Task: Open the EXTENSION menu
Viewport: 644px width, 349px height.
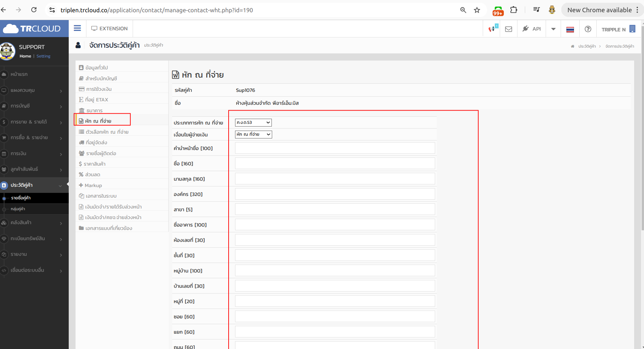Action: (x=110, y=29)
